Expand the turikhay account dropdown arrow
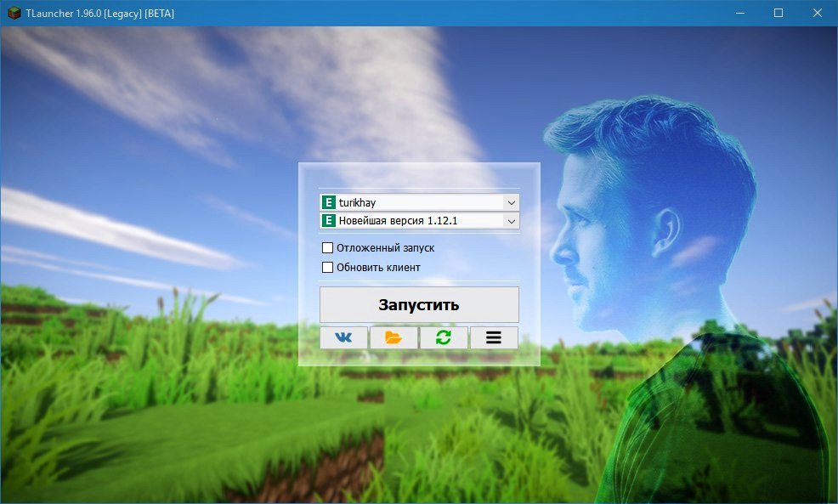The height and width of the screenshot is (504, 838). (512, 202)
